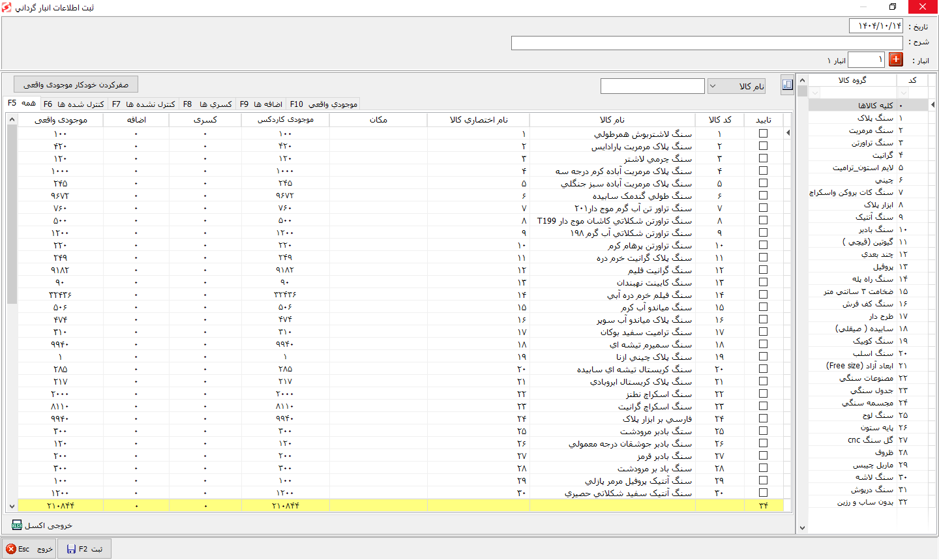Click the انبار warehouse code field
This screenshot has height=560, width=939.
pyautogui.click(x=866, y=60)
